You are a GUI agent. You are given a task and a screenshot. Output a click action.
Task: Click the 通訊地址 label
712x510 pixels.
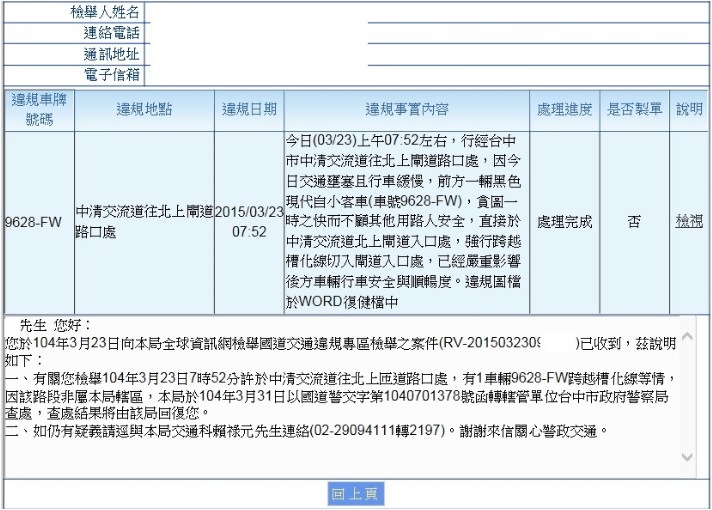(111, 54)
